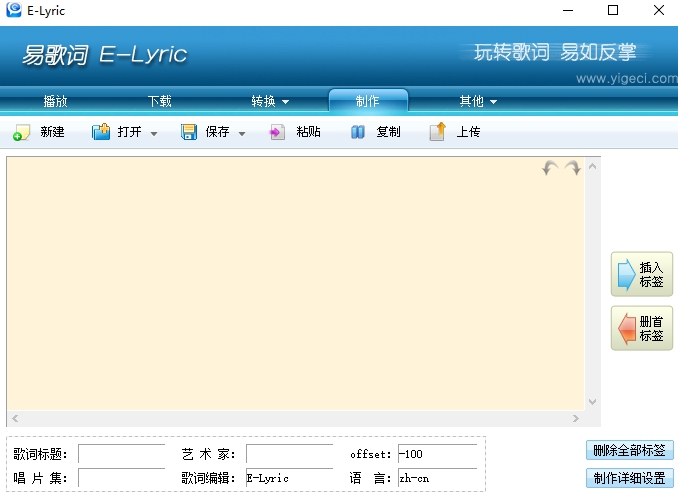The image size is (678, 499).
Task: Click the 语言 field showing zh-cn
Action: pyautogui.click(x=438, y=478)
